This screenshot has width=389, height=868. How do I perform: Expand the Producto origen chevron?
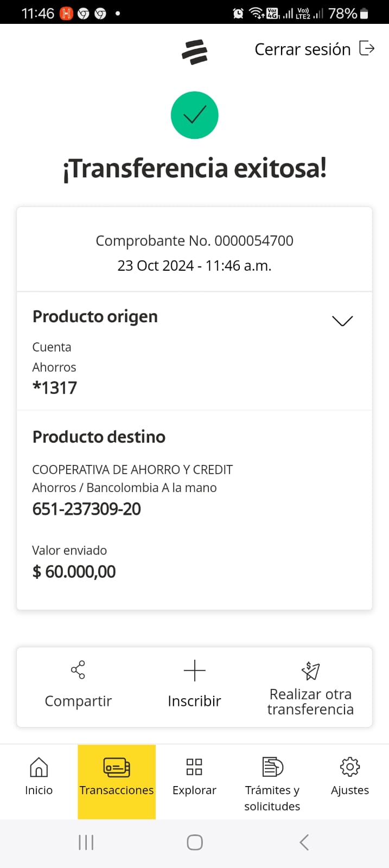[x=342, y=321]
